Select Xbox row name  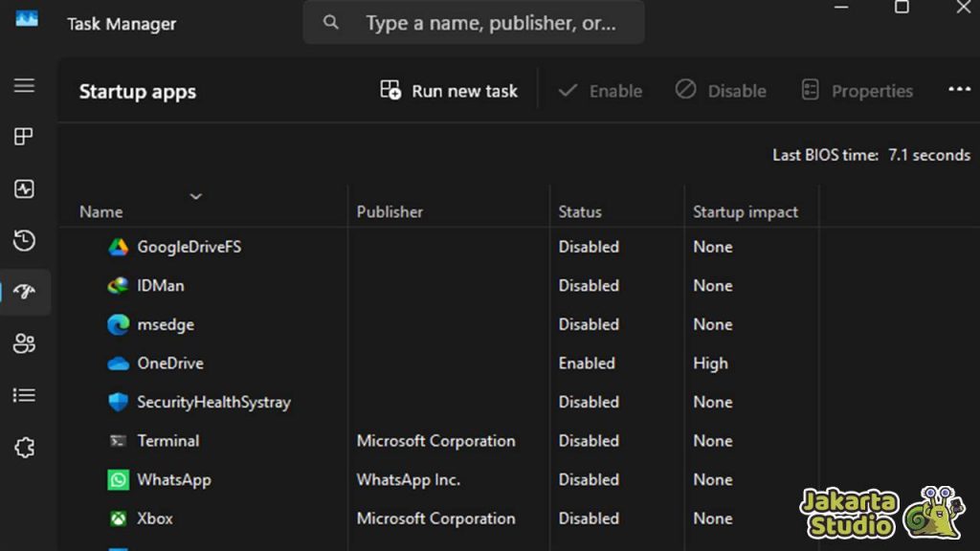[x=154, y=518]
